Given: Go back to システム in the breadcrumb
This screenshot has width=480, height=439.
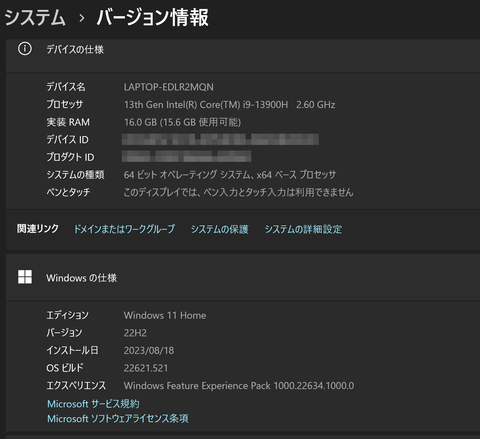Looking at the screenshot, I should (35, 18).
